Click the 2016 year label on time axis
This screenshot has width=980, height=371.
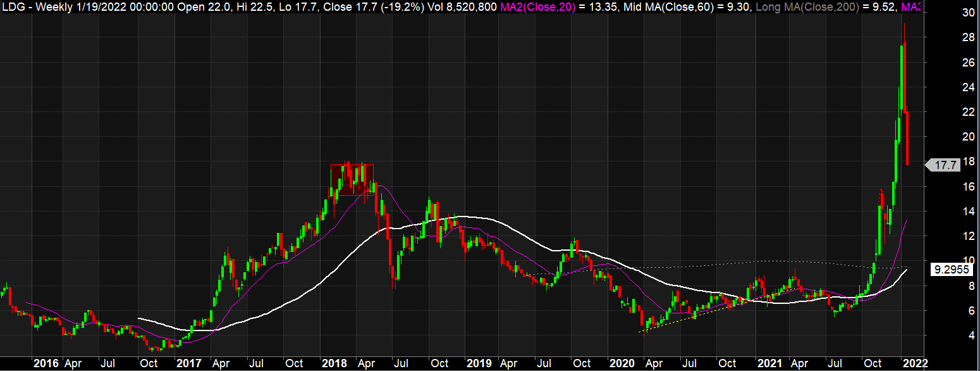[x=46, y=363]
